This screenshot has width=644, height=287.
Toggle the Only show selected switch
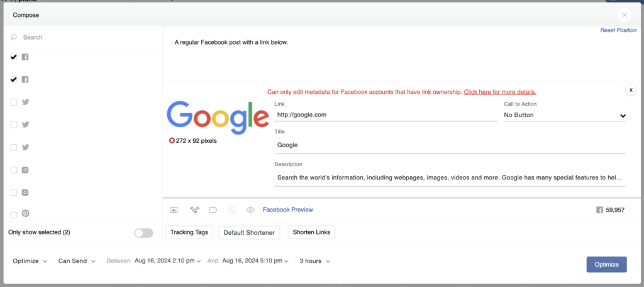click(x=144, y=233)
